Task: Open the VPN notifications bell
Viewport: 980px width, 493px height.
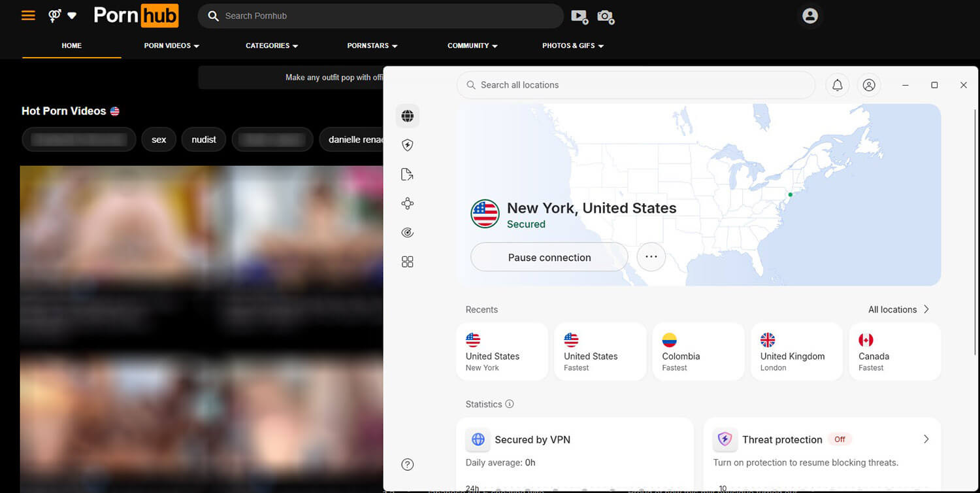Action: [x=838, y=85]
